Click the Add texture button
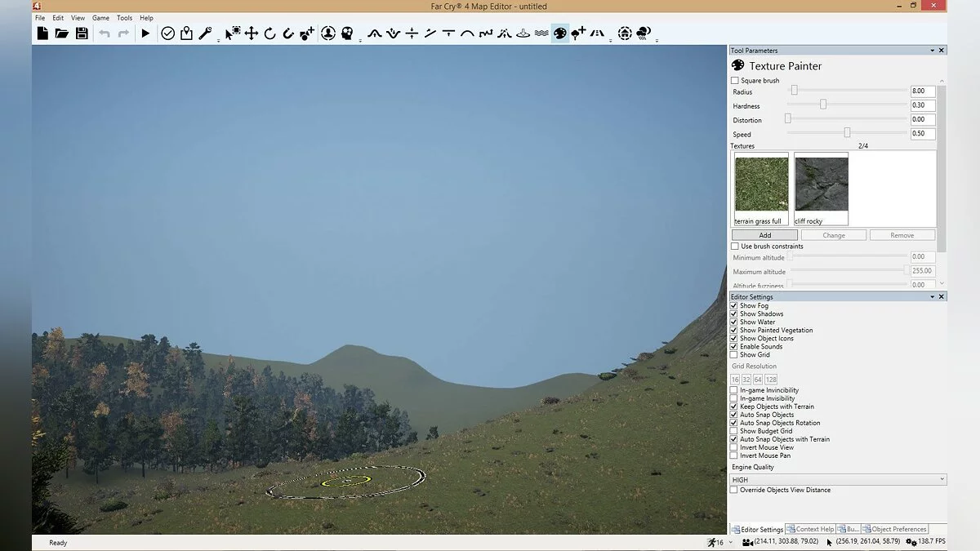The image size is (980, 551). (x=764, y=235)
